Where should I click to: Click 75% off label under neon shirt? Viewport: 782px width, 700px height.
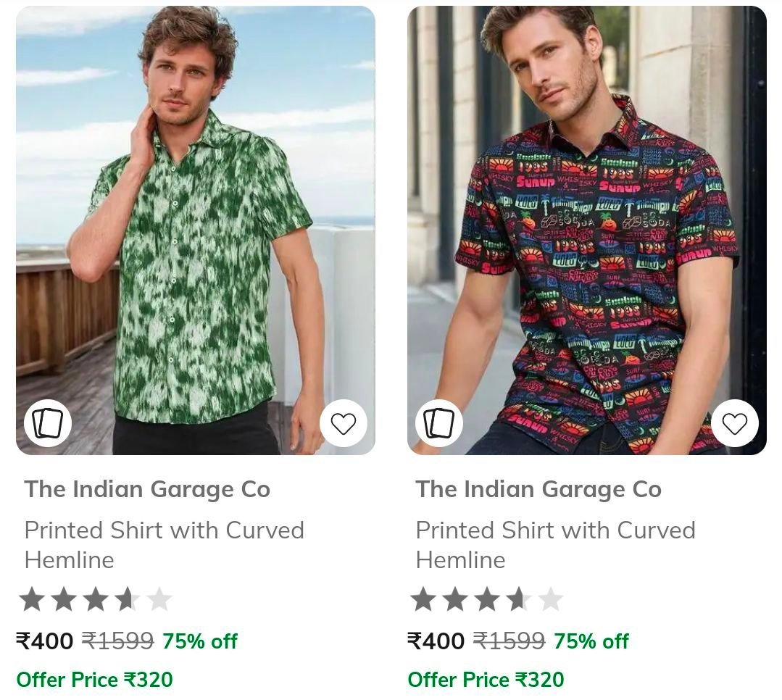pos(591,641)
